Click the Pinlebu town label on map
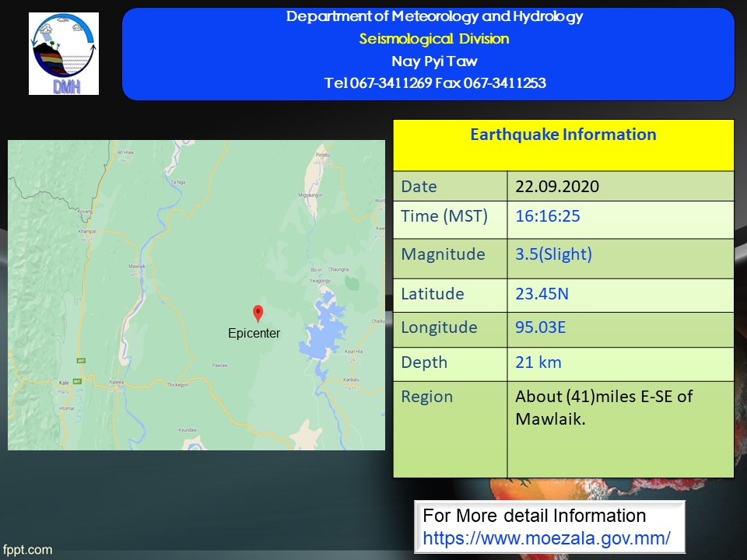The image size is (747, 560). 323,156
